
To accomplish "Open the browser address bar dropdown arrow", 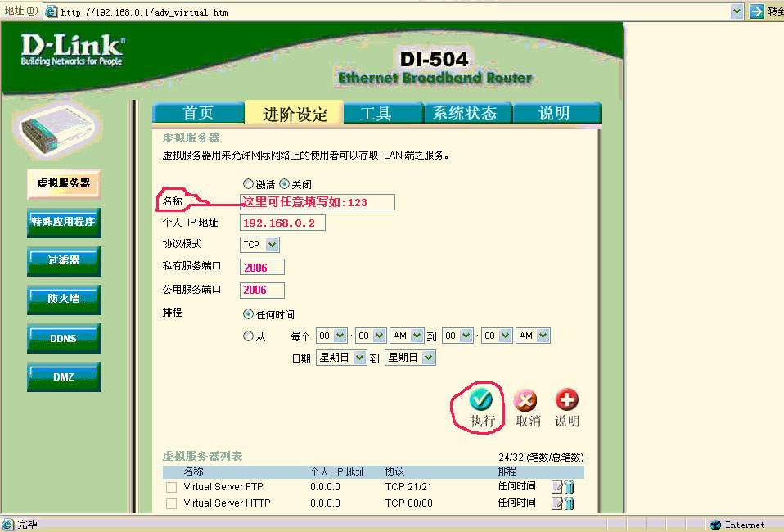I will point(737,11).
